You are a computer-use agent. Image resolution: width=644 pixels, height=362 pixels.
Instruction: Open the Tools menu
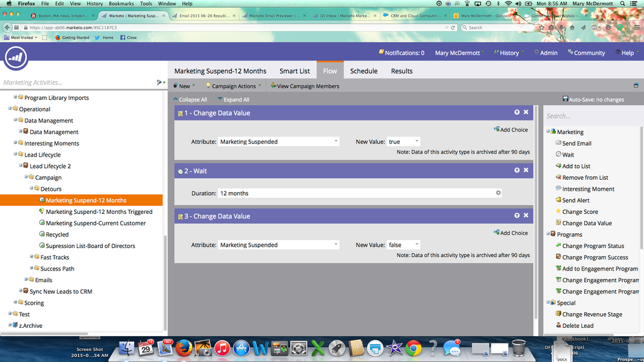(x=146, y=4)
